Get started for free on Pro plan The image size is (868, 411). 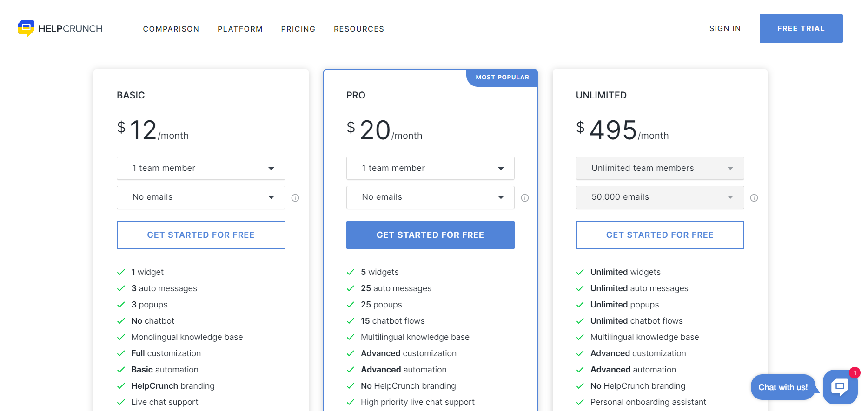pyautogui.click(x=431, y=235)
